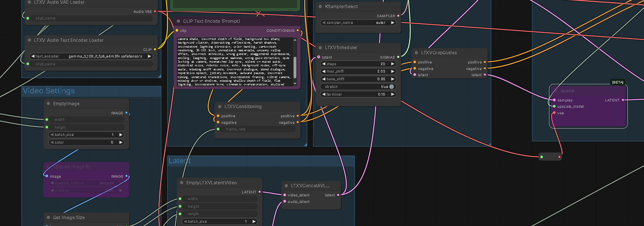Decrease base_shift value with left arrow
Screen dimensions: 644x226
(324, 79)
